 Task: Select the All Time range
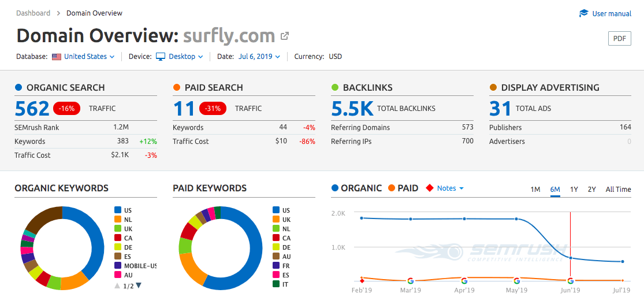tap(618, 190)
